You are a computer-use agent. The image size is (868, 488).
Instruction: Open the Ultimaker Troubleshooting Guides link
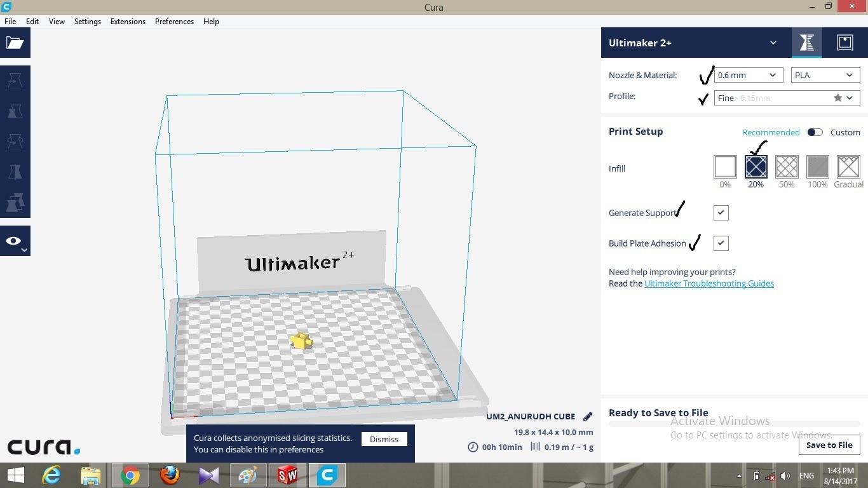[x=709, y=283]
